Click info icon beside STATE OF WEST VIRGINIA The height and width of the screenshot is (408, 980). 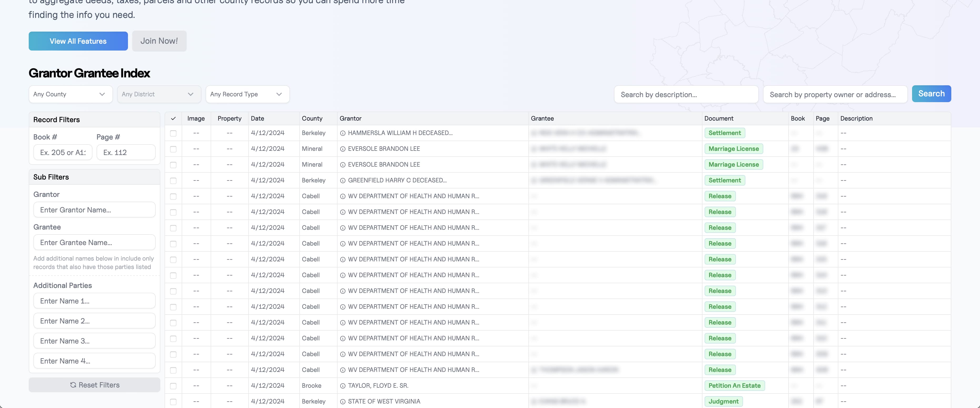(342, 401)
